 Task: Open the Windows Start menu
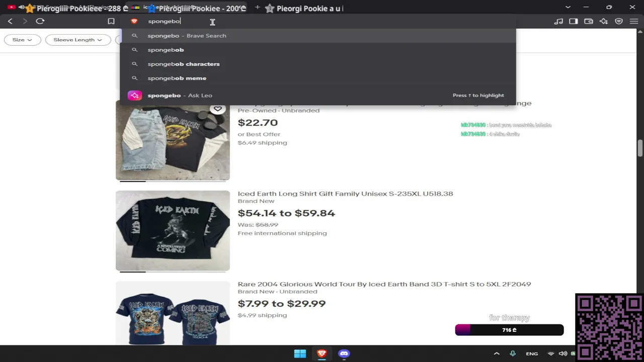coord(300,353)
